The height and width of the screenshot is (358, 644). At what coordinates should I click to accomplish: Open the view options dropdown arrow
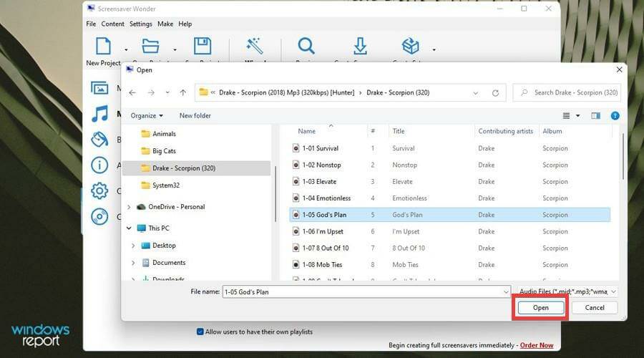(578, 116)
